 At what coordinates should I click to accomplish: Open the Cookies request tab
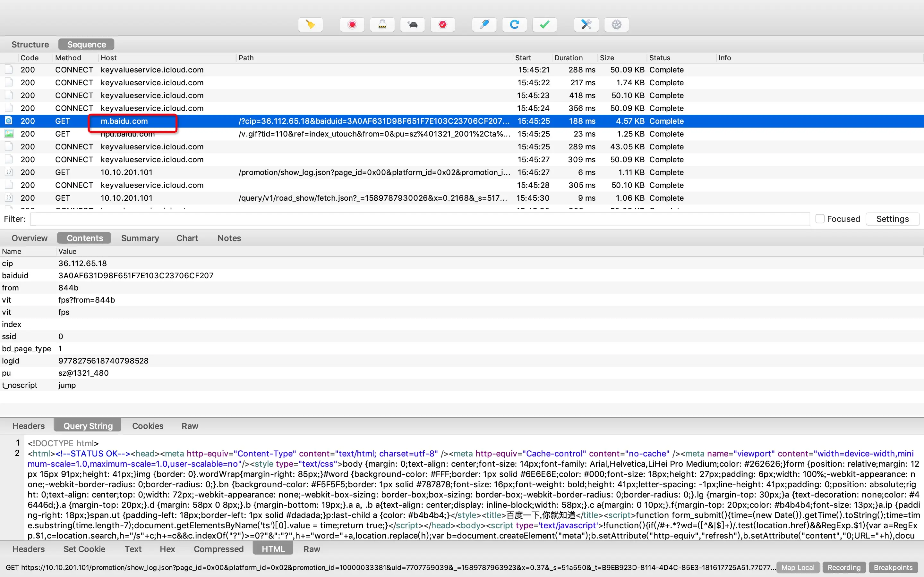pyautogui.click(x=147, y=426)
